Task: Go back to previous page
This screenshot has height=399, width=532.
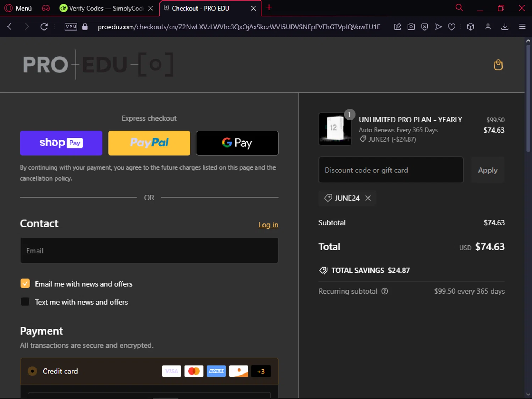Action: coord(10,27)
